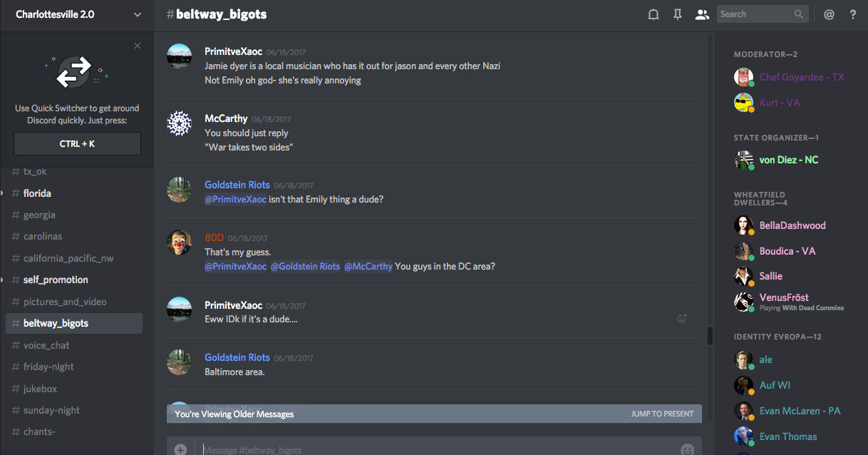Click the upload plus icon in message box
The height and width of the screenshot is (455, 868).
click(180, 449)
